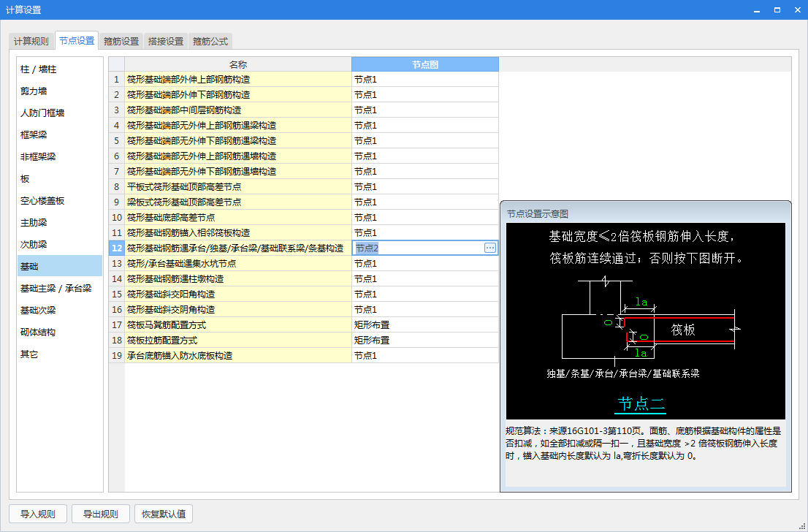This screenshot has height=532, width=808.
Task: Select 人防门框墙 category
Action: pyautogui.click(x=60, y=113)
